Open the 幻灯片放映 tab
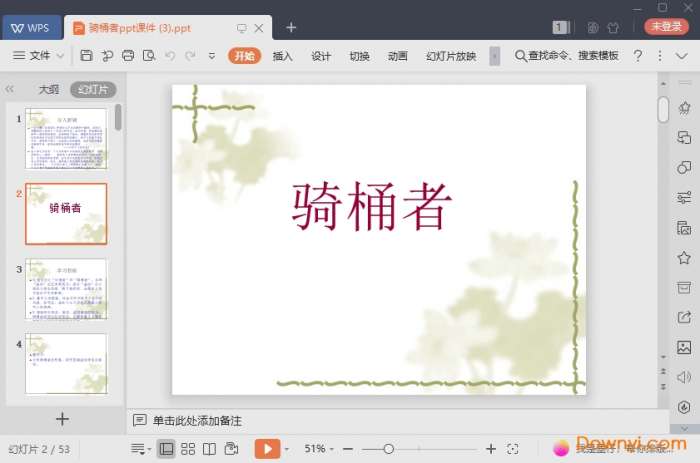The height and width of the screenshot is (463, 700). click(451, 56)
